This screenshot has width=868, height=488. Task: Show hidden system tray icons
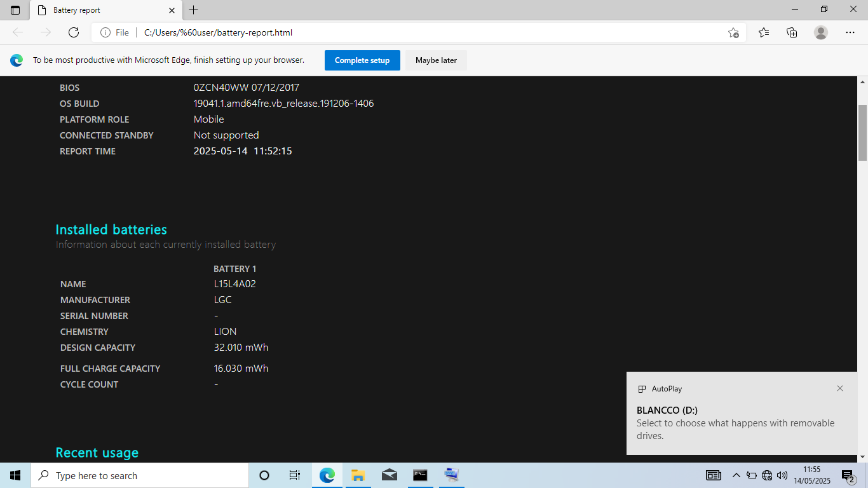(x=736, y=475)
